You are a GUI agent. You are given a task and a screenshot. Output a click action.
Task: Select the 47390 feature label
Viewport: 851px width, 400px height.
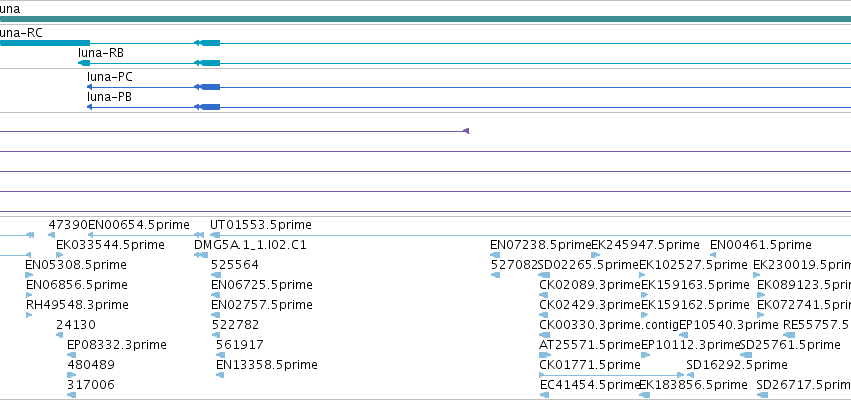pos(68,225)
